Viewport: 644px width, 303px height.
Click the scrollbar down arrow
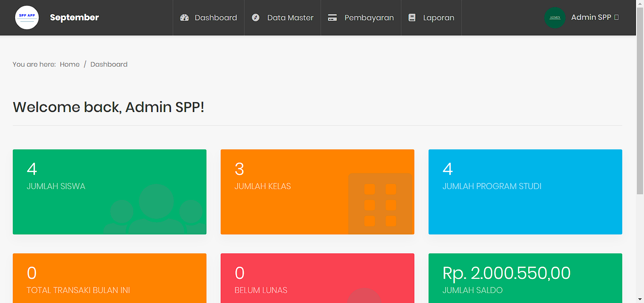click(640, 299)
